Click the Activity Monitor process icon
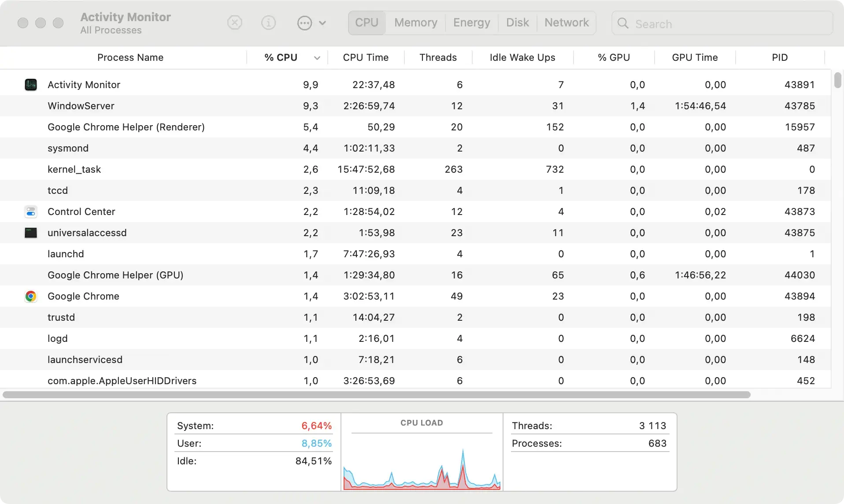 tap(31, 85)
